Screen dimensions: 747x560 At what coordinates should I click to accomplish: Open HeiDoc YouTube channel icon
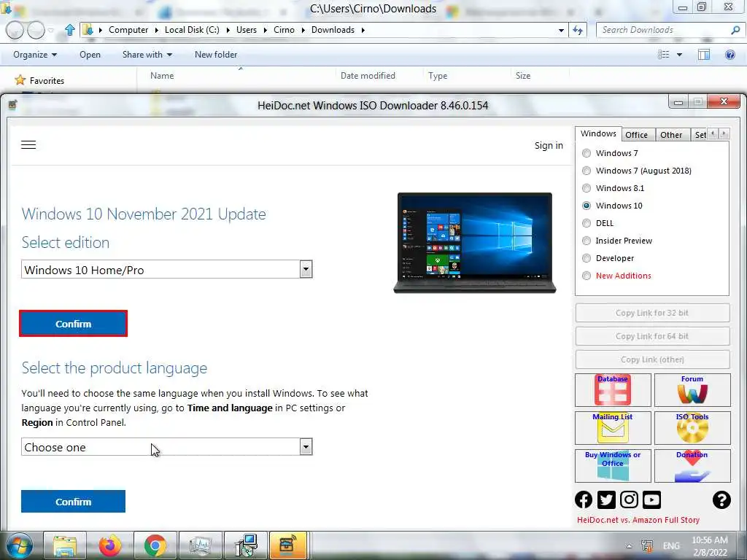point(651,499)
